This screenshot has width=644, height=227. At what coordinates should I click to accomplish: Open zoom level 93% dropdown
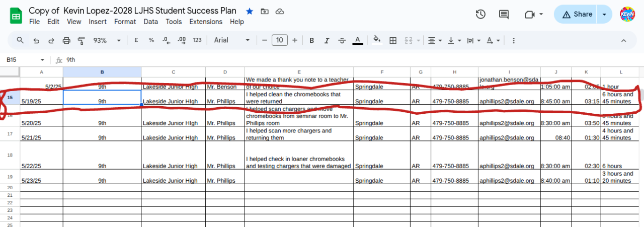point(107,40)
